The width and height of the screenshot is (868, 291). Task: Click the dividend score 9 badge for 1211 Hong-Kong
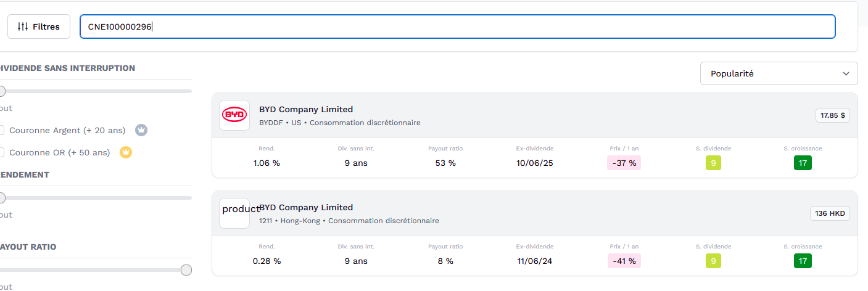click(x=713, y=261)
